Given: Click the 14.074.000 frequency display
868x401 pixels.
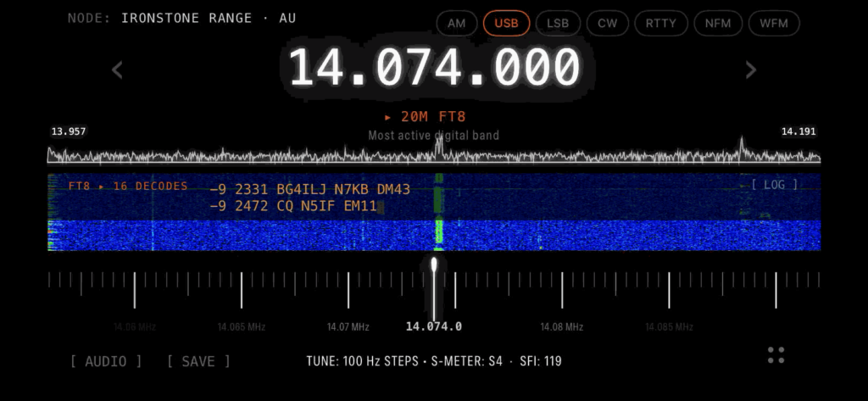Looking at the screenshot, I should [x=435, y=68].
